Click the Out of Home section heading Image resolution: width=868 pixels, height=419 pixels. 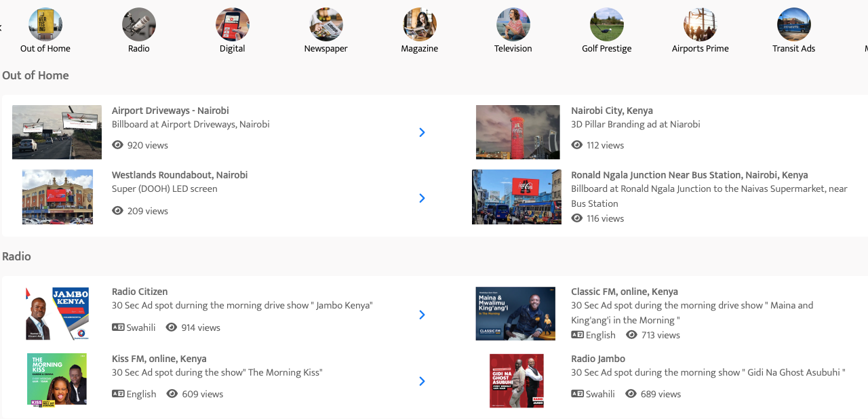point(35,75)
